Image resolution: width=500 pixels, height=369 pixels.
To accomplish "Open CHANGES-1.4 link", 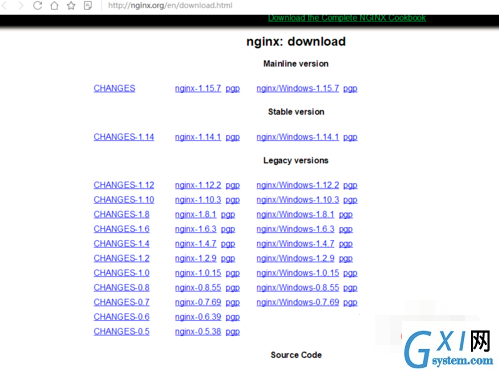I will point(121,244).
